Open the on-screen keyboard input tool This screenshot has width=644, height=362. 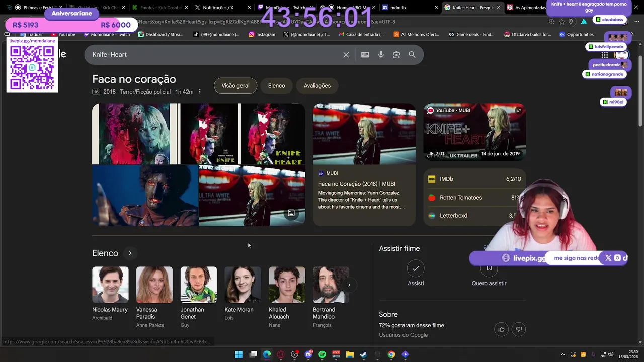365,55
